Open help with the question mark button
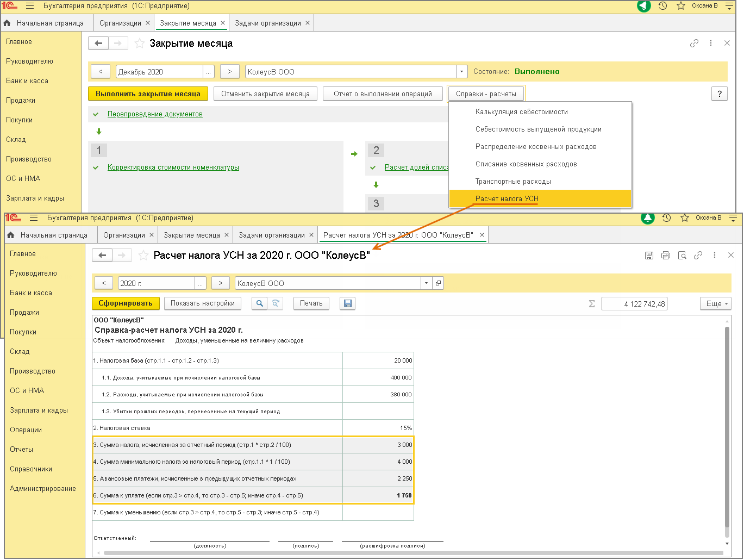This screenshot has width=744, height=560. [720, 94]
